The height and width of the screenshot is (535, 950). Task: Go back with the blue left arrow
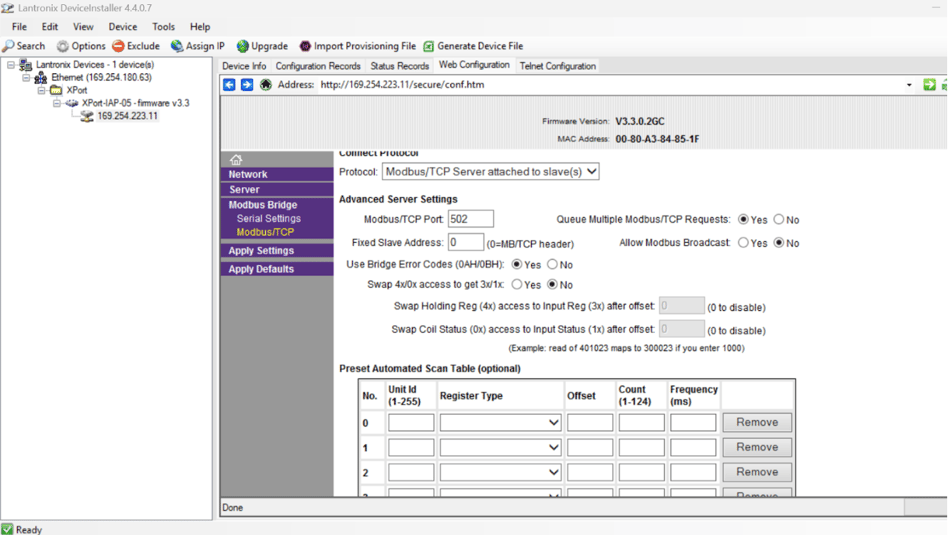point(229,85)
